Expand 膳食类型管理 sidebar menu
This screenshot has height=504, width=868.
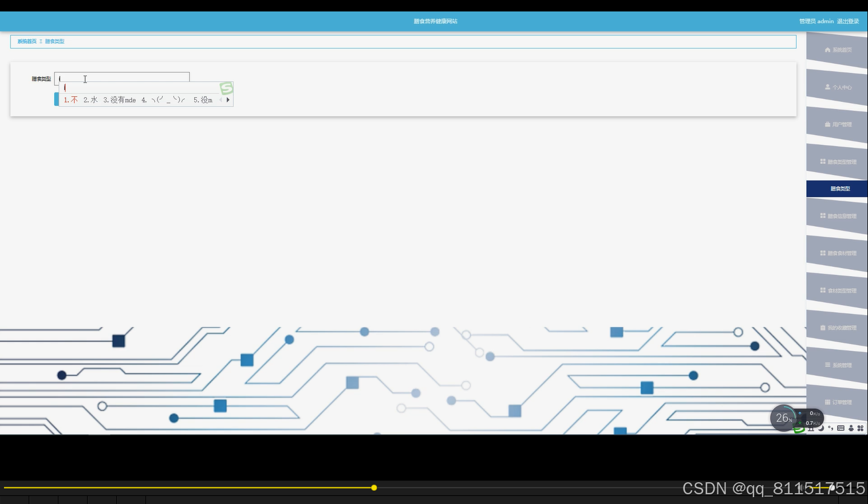coord(837,162)
